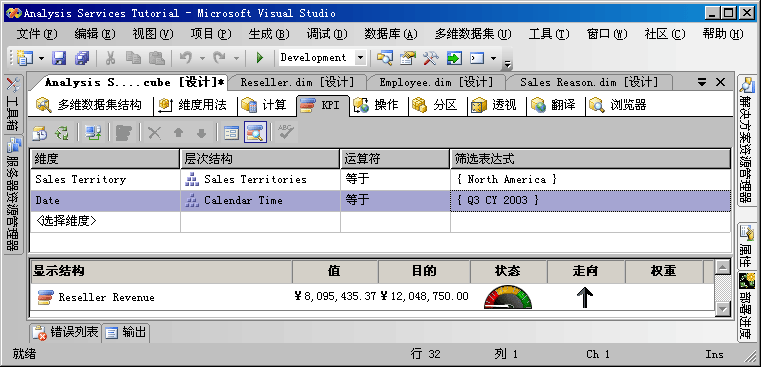Open the 工具(T) menu
Image resolution: width=761 pixels, height=367 pixels.
548,34
